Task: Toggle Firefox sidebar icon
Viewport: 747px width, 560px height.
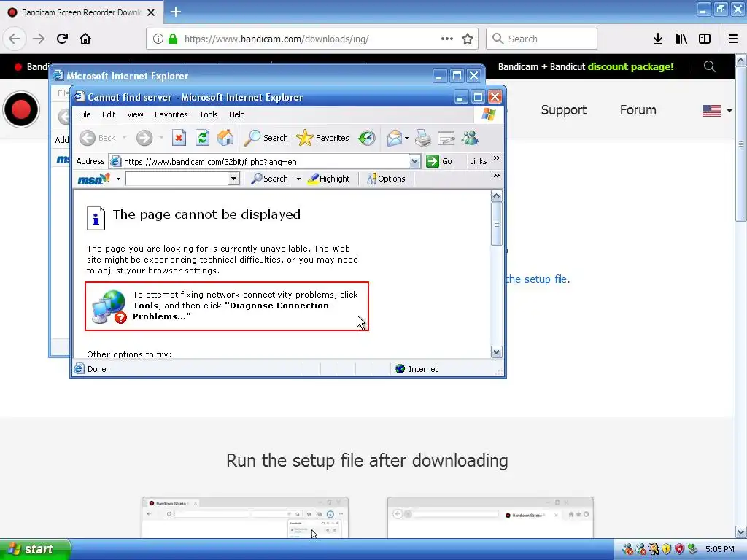Action: click(705, 39)
